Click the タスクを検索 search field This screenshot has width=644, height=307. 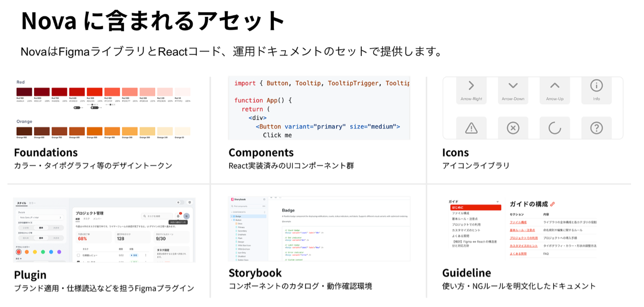[157, 216]
